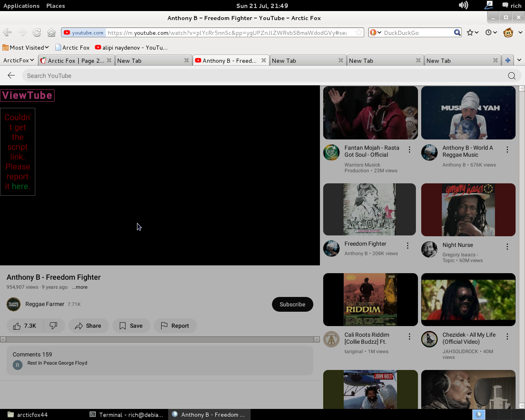This screenshot has height=420, width=525.
Task: Like the video with thumbs up 7.3K
Action: point(25,326)
